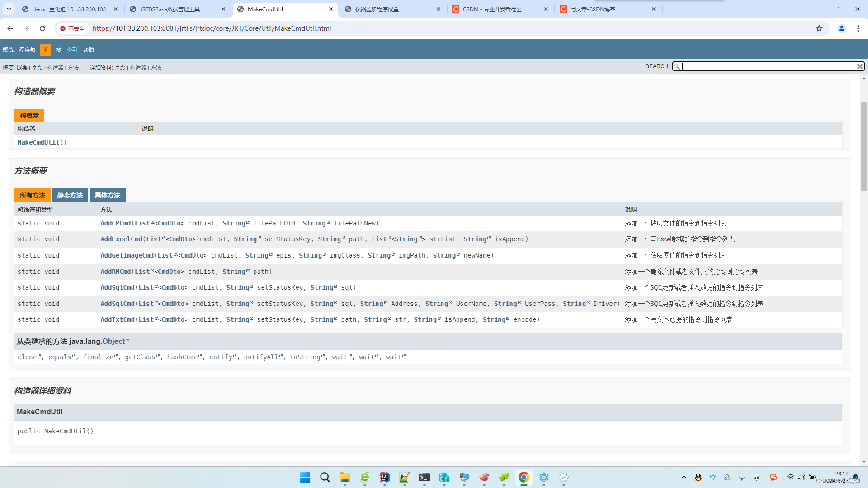Open the AddCPCmd method link
This screenshot has width=868, height=488.
(x=116, y=223)
